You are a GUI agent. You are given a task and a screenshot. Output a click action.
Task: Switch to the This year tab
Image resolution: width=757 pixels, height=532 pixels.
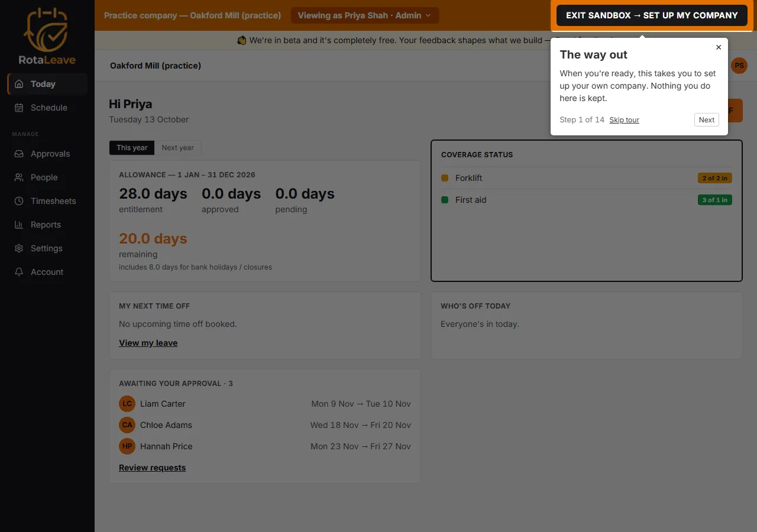click(132, 148)
